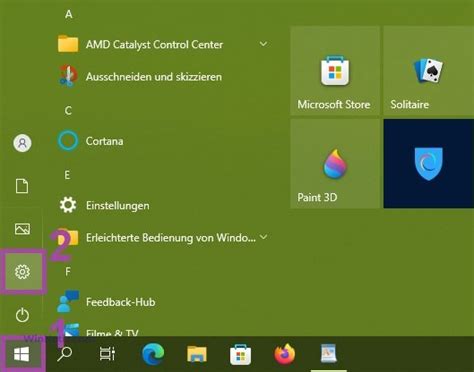This screenshot has width=474, height=372.
Task: Open the Solitaire tile
Action: coord(429,71)
